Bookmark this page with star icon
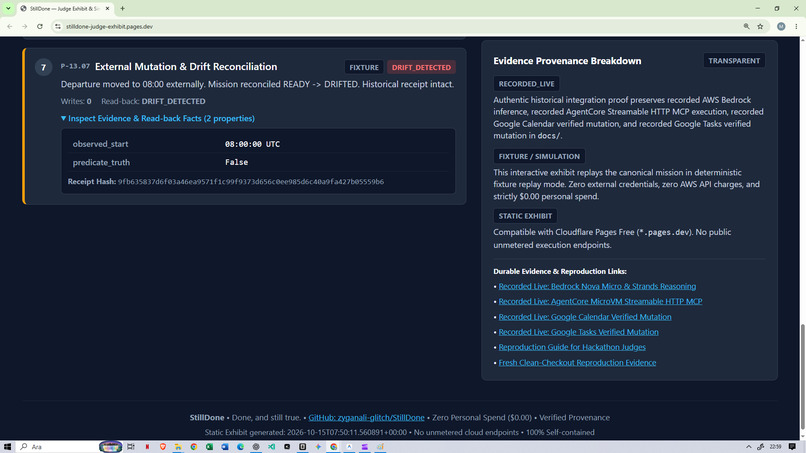 (760, 26)
